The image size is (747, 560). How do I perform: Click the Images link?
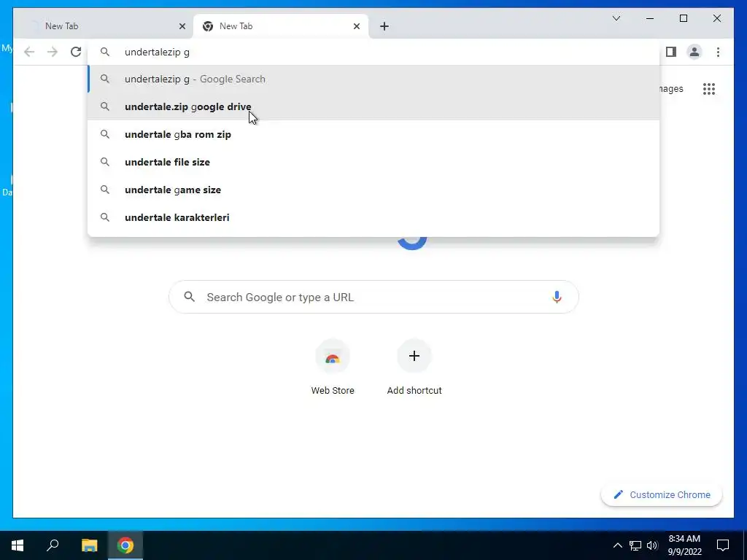click(x=672, y=88)
